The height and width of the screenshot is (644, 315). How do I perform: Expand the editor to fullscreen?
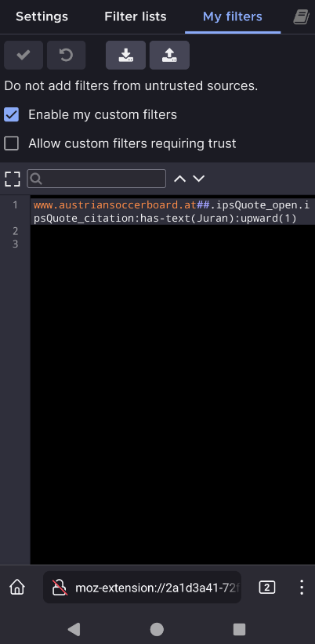[x=13, y=179]
